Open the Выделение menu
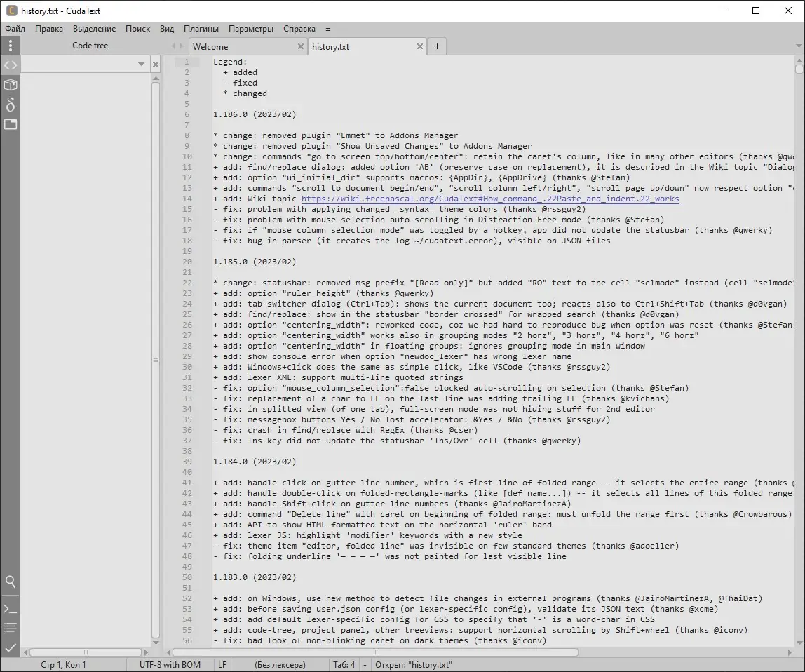This screenshot has width=805, height=672. 94,29
